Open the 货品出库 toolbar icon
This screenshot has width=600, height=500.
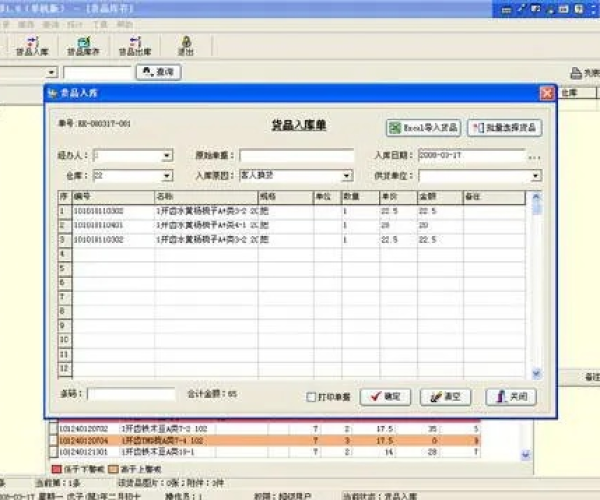(135, 46)
